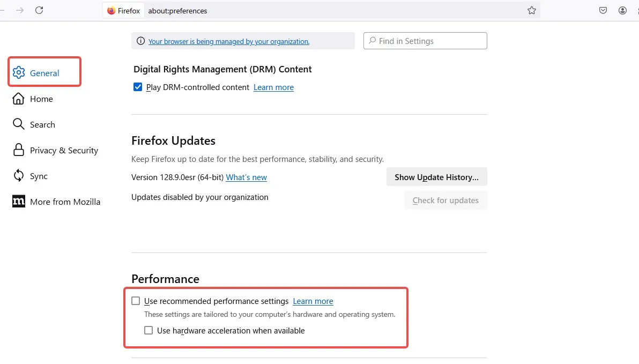Bookmark this page with the star icon

coord(531,11)
